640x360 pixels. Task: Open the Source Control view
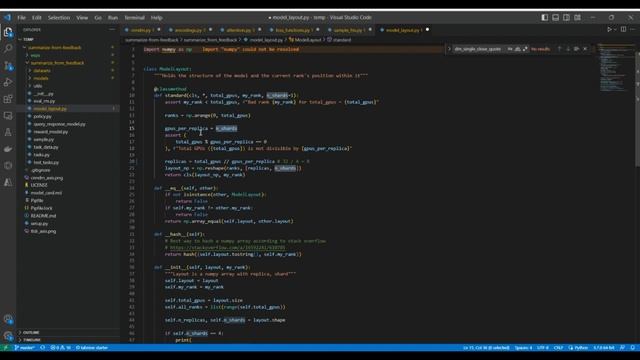tap(8, 65)
